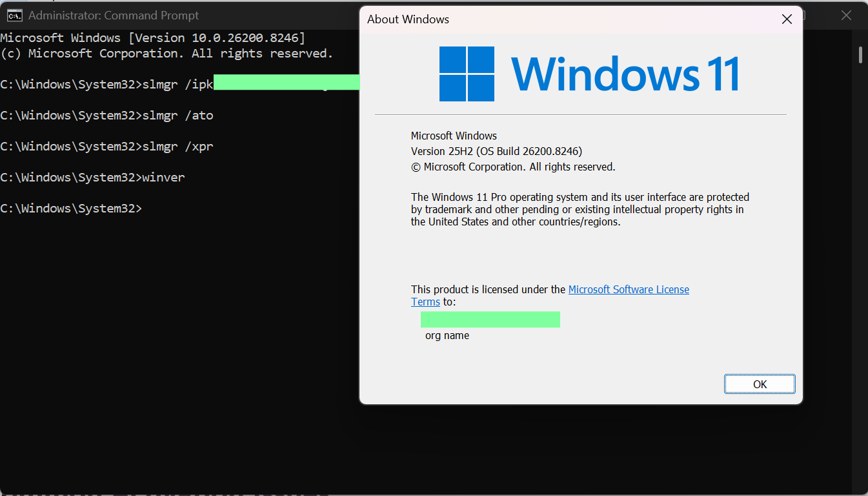Click the 'Version 25H2 (OS Build 26200.8246)' text
Image resolution: width=868 pixels, height=496 pixels.
pyautogui.click(x=496, y=151)
